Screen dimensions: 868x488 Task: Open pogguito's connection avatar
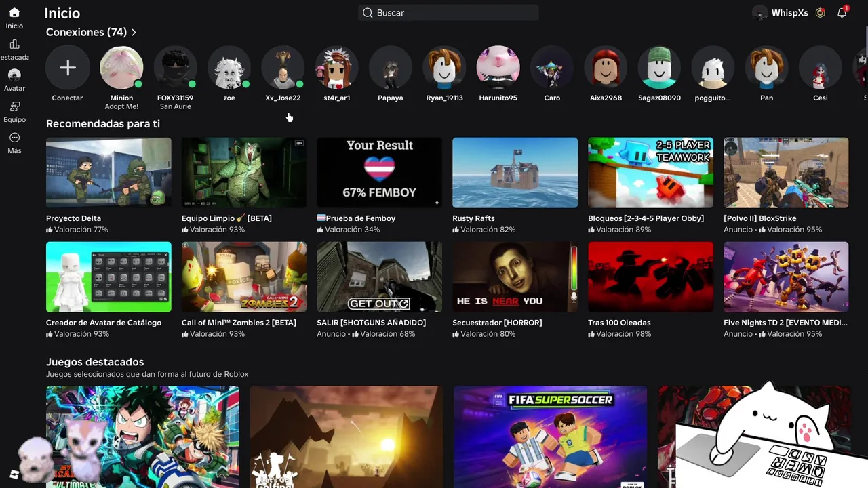pos(713,68)
